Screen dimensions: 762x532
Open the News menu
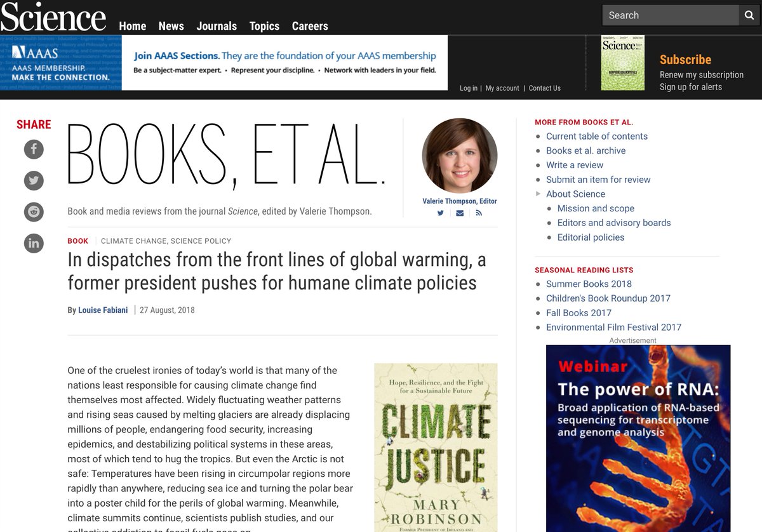(171, 26)
